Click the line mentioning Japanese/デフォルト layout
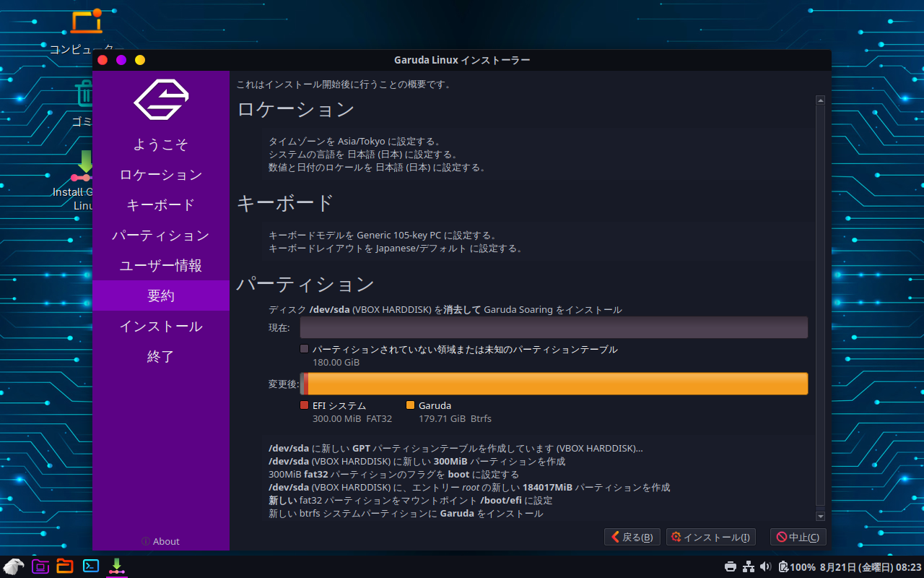 point(396,249)
